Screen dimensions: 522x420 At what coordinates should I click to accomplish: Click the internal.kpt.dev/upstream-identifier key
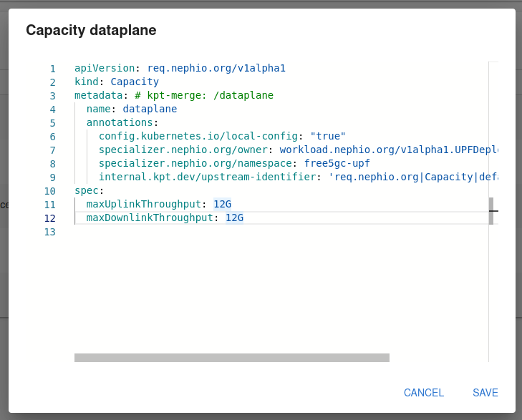point(207,177)
